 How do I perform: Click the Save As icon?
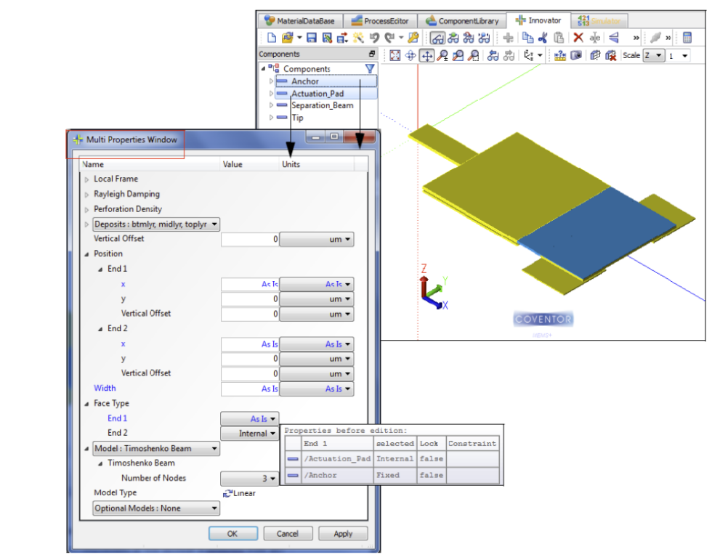coord(327,38)
